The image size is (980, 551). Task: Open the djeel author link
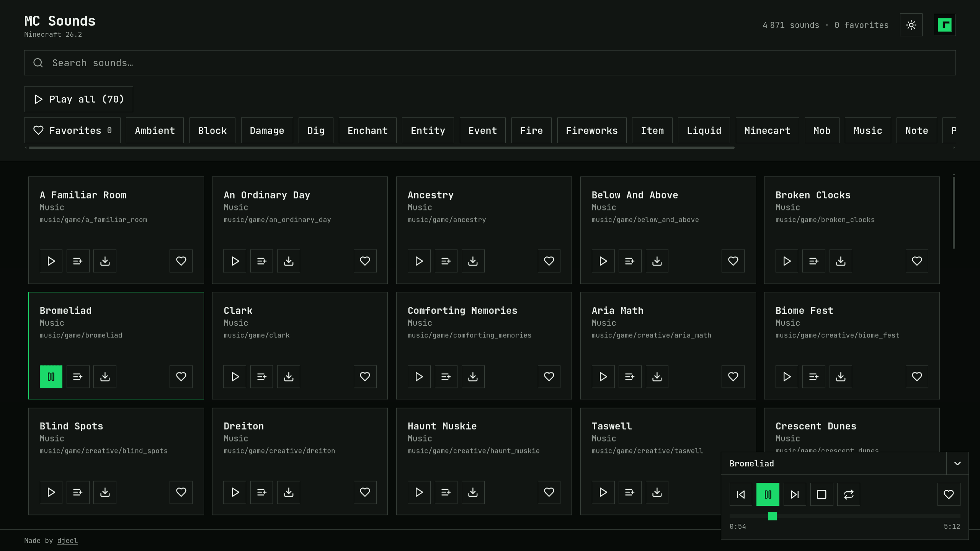pyautogui.click(x=67, y=541)
